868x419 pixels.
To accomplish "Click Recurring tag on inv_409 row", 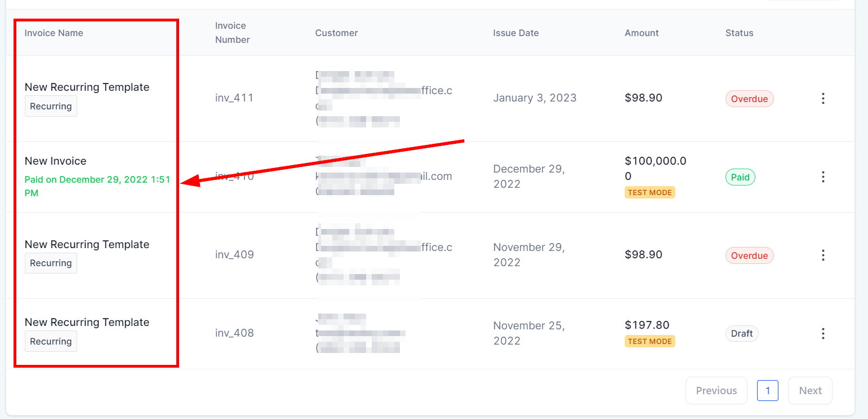I will tap(51, 263).
